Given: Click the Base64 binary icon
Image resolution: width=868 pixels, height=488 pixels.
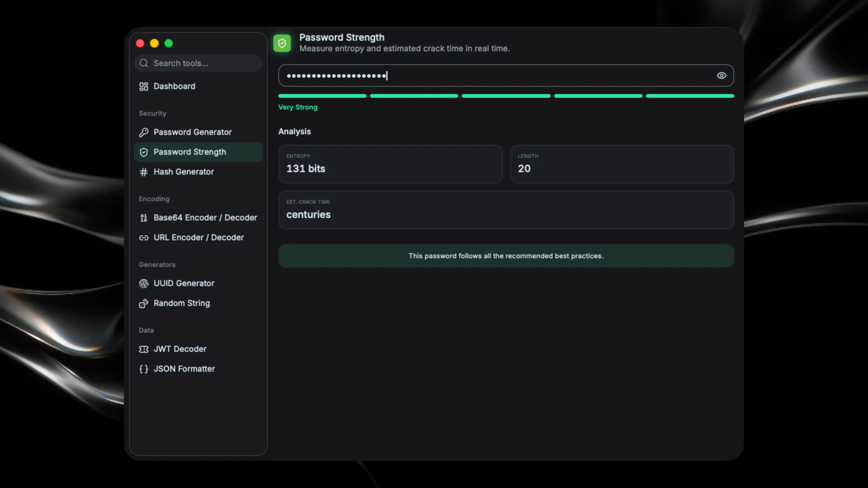Looking at the screenshot, I should [143, 218].
